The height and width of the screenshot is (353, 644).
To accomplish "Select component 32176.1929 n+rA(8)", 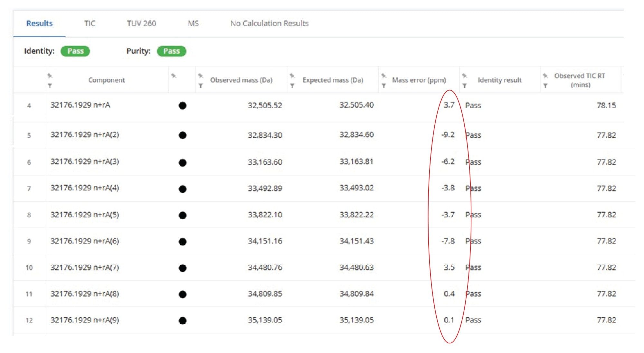I will click(85, 294).
